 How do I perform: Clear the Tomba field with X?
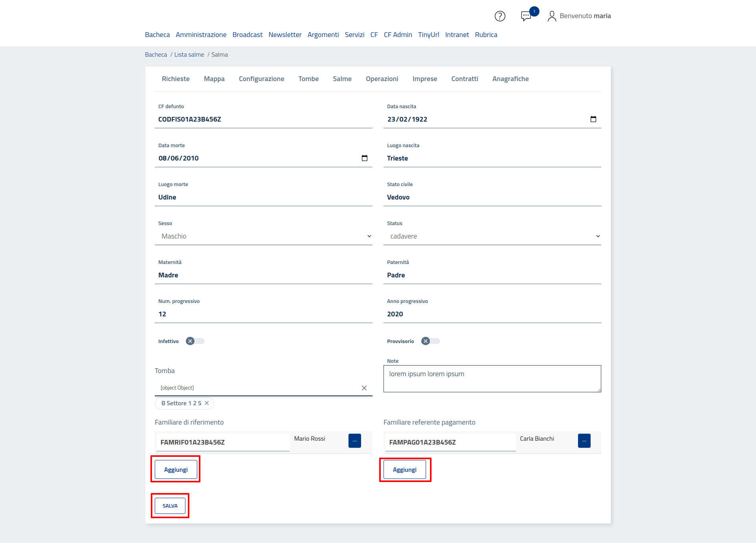coord(364,388)
